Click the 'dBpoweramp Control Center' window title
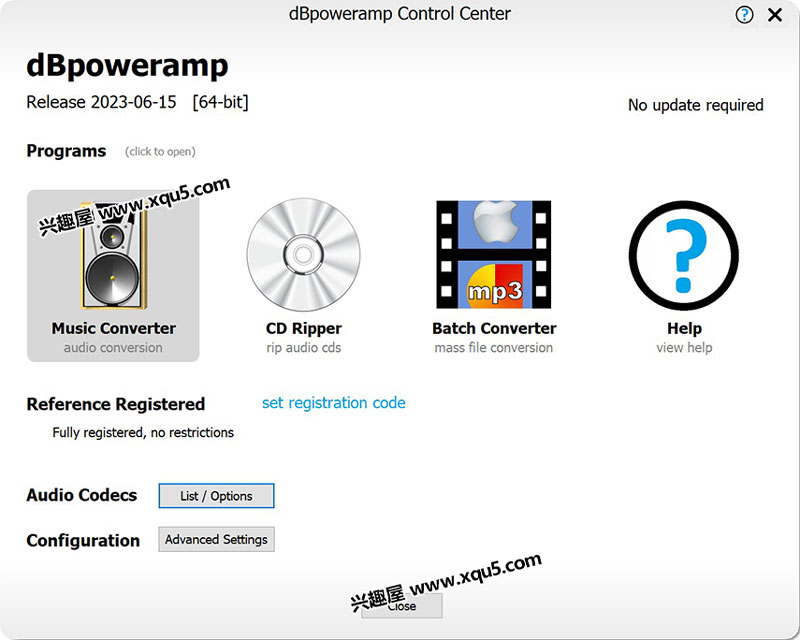This screenshot has height=640, width=800. click(400, 14)
